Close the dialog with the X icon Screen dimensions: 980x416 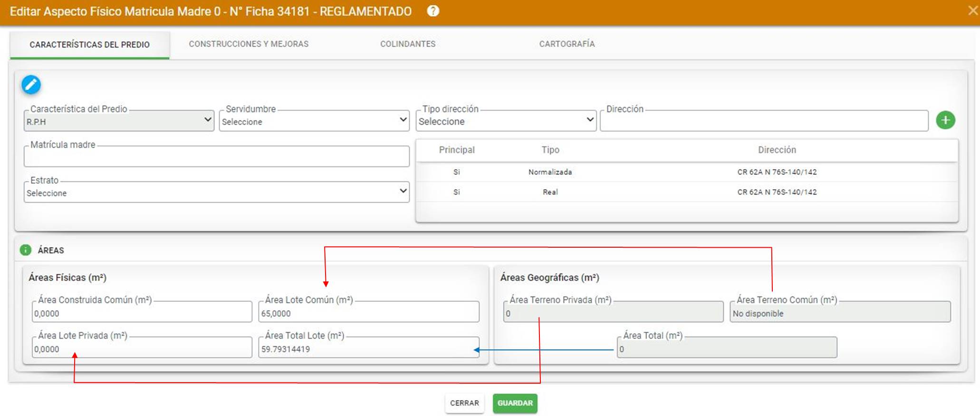point(973,10)
